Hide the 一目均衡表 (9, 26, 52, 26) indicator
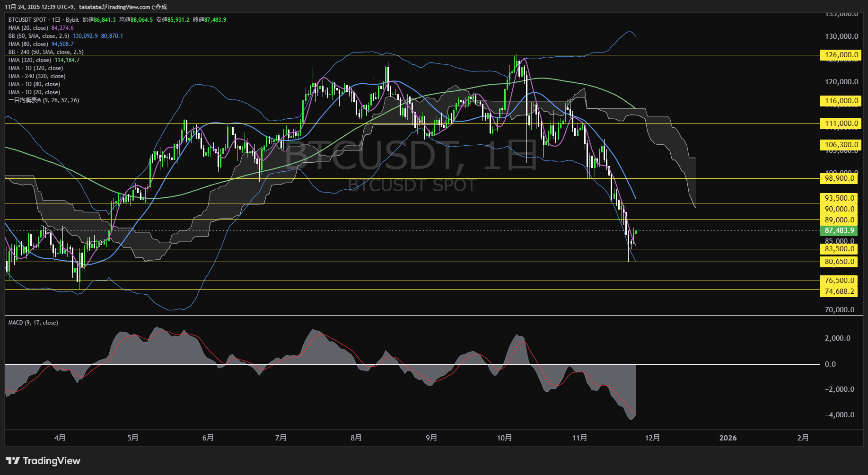Screen dimensions: 868x475 pos(43,100)
